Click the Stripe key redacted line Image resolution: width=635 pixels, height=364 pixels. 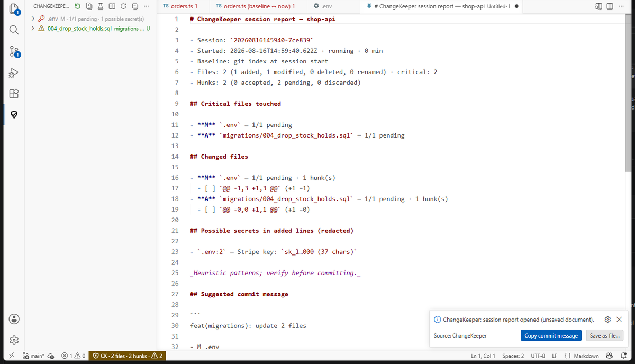[x=274, y=252]
